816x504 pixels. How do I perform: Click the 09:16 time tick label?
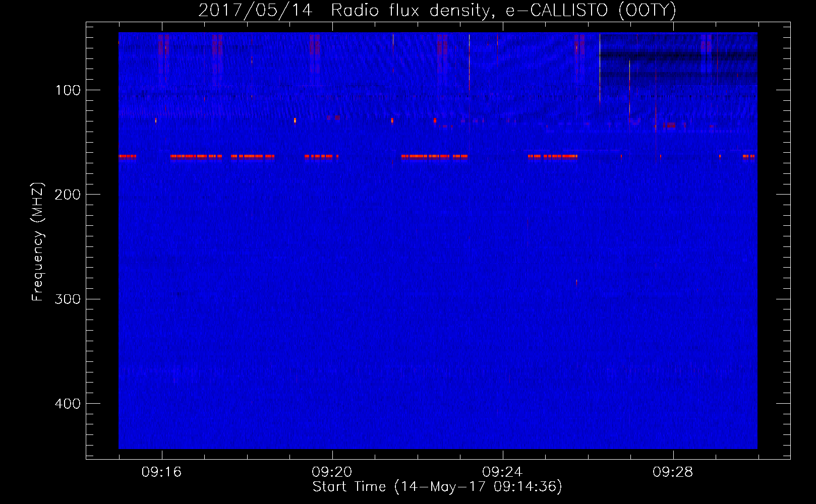[x=161, y=472]
